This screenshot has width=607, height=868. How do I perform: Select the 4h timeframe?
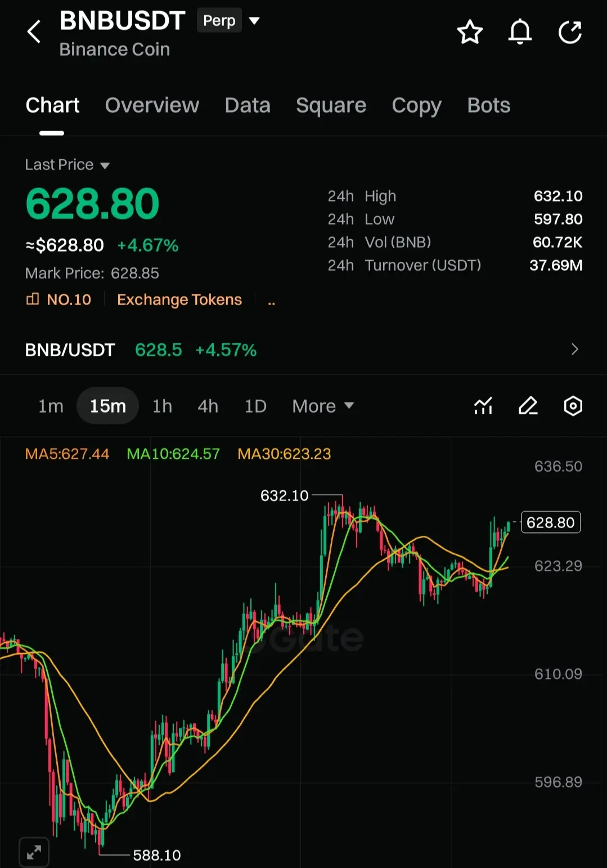(208, 406)
